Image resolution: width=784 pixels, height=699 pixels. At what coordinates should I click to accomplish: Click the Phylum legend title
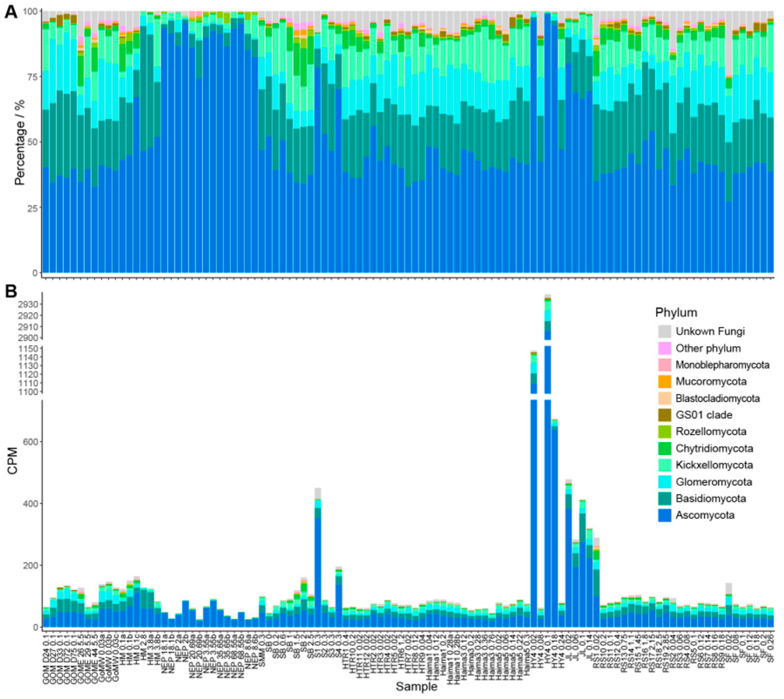pos(676,312)
